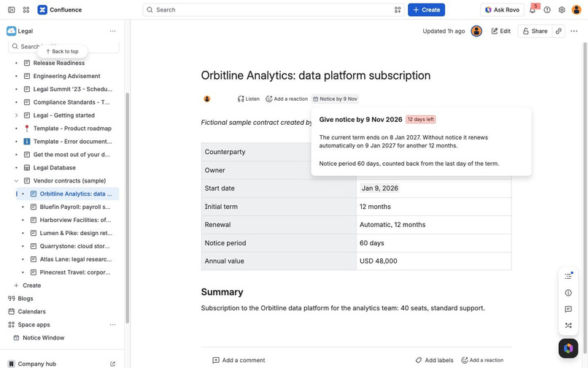Add a reaction at page footer
The image size is (588, 368).
pos(482,360)
